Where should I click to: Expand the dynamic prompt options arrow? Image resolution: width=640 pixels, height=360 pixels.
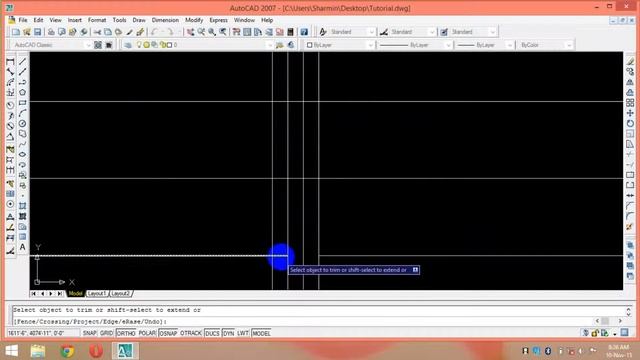[415, 270]
